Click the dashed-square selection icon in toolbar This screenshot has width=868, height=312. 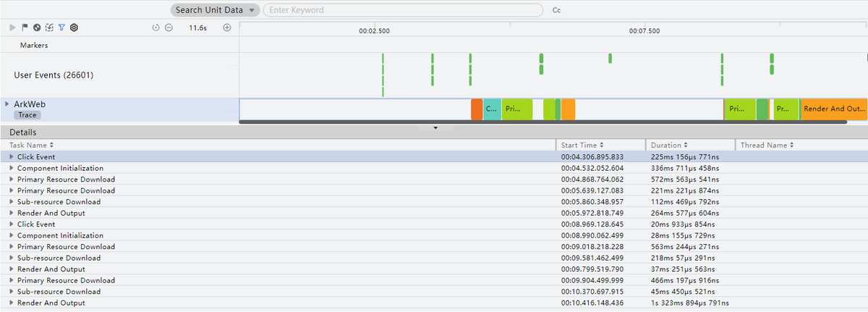click(x=49, y=28)
